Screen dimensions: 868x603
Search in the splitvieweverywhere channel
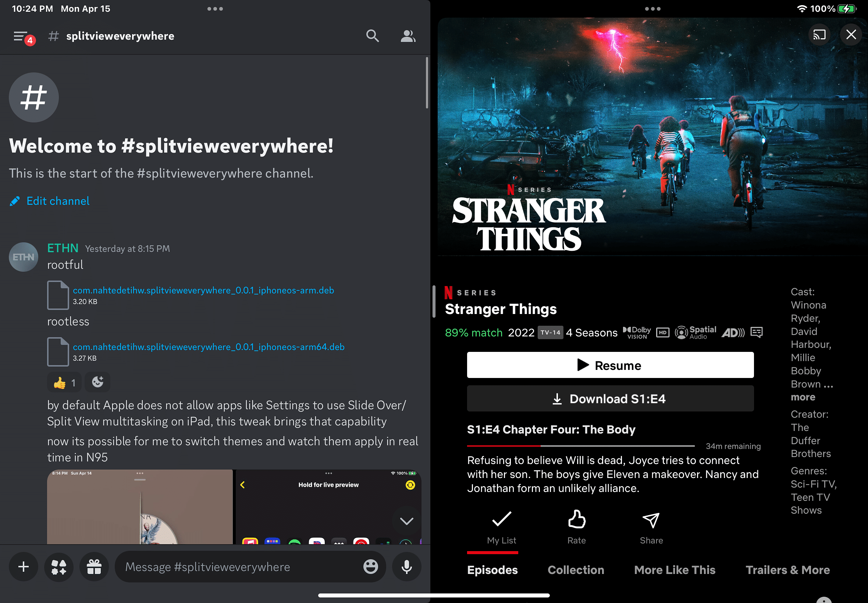click(x=372, y=36)
